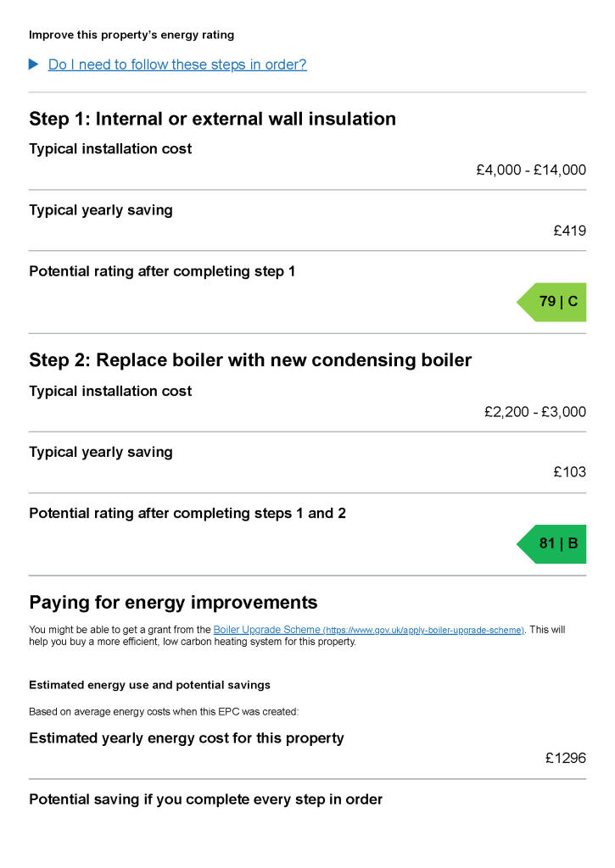Select the £4,000 - £14,000 installation cost

(530, 170)
